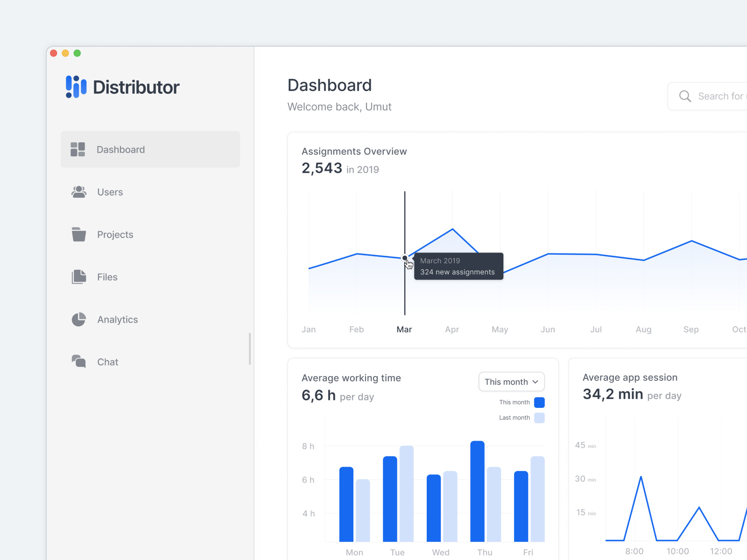The height and width of the screenshot is (560, 747).
Task: Click the Projects folder icon
Action: click(x=78, y=234)
